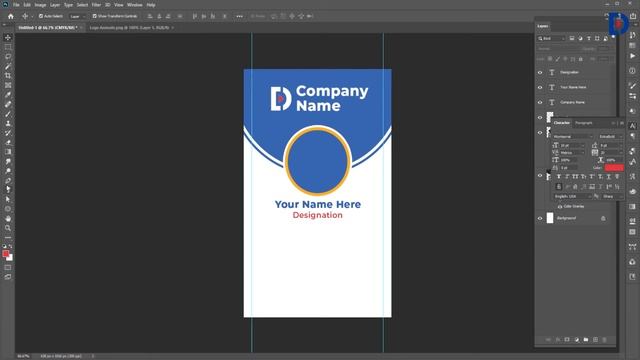Open the font family Montserrat dropdown
This screenshot has height=360, width=640.
click(573, 137)
